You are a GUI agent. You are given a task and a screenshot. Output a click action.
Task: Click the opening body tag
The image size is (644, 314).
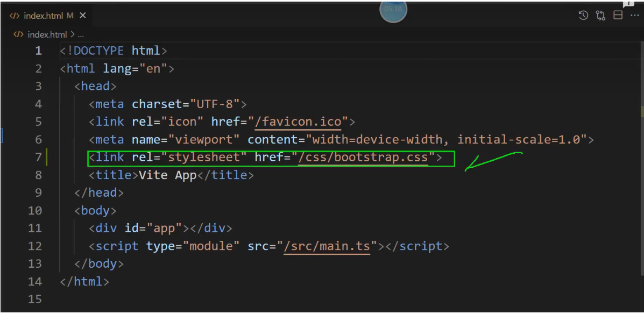point(95,211)
